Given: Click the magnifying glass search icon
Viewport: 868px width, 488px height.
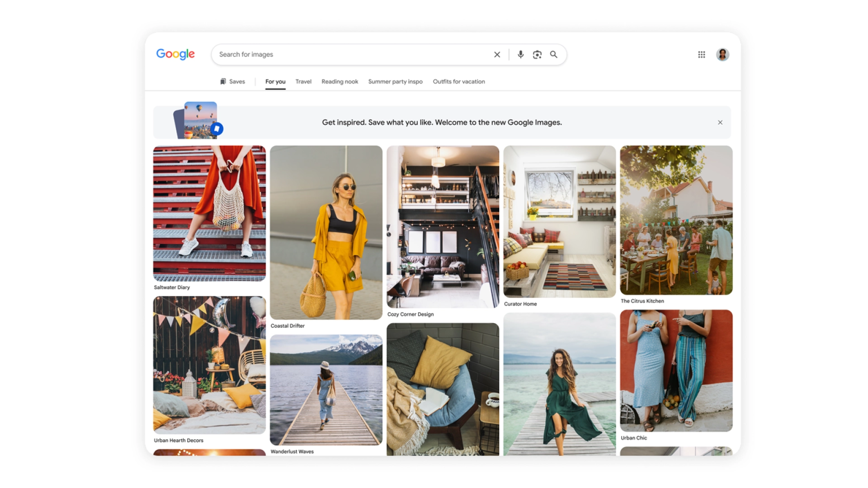Looking at the screenshot, I should 554,55.
